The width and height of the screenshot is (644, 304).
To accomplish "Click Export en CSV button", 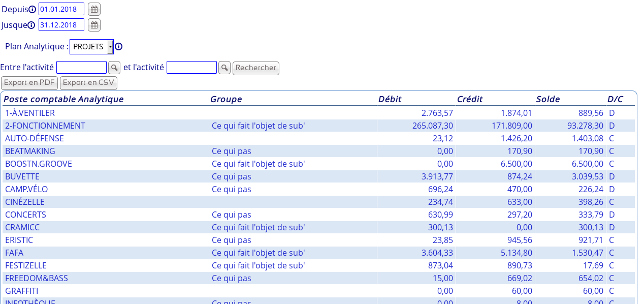I will 88,83.
